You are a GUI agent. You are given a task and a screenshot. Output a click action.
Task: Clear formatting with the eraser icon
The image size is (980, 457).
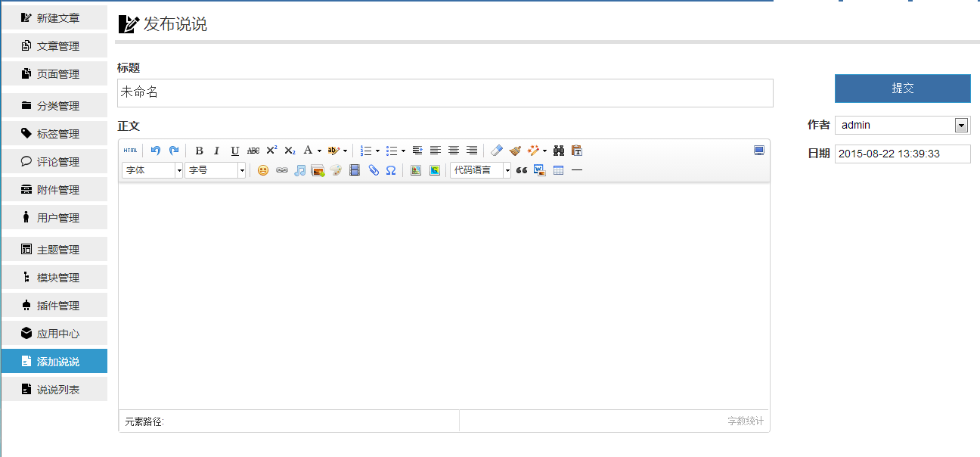click(496, 151)
